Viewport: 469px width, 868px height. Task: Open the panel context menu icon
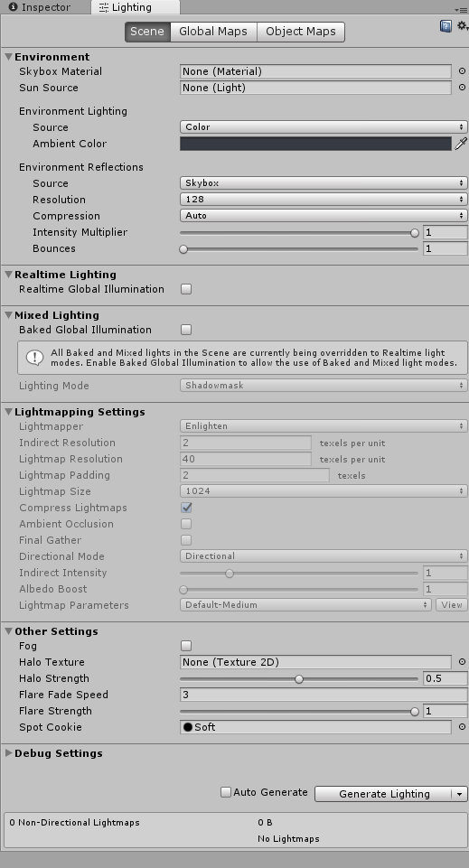461,9
